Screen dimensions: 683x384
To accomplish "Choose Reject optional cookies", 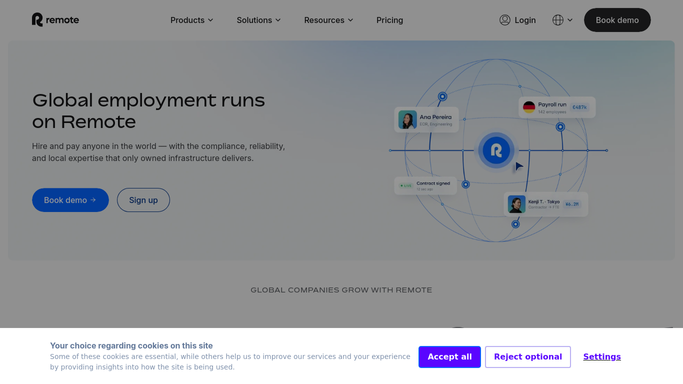I will coord(528,357).
